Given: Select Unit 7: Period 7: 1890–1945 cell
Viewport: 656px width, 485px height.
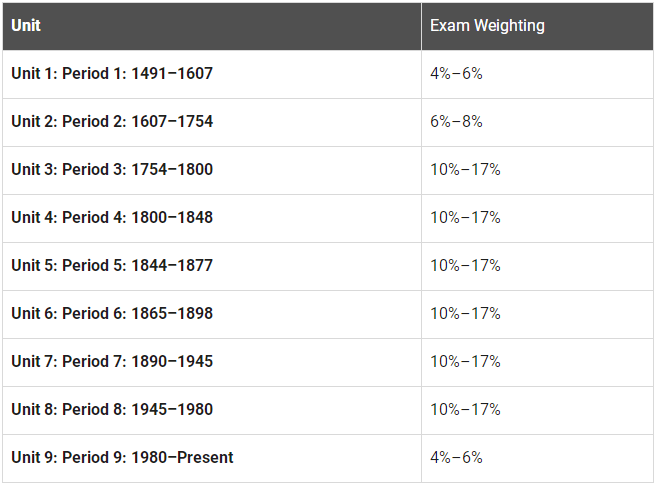Looking at the screenshot, I should [x=212, y=362].
